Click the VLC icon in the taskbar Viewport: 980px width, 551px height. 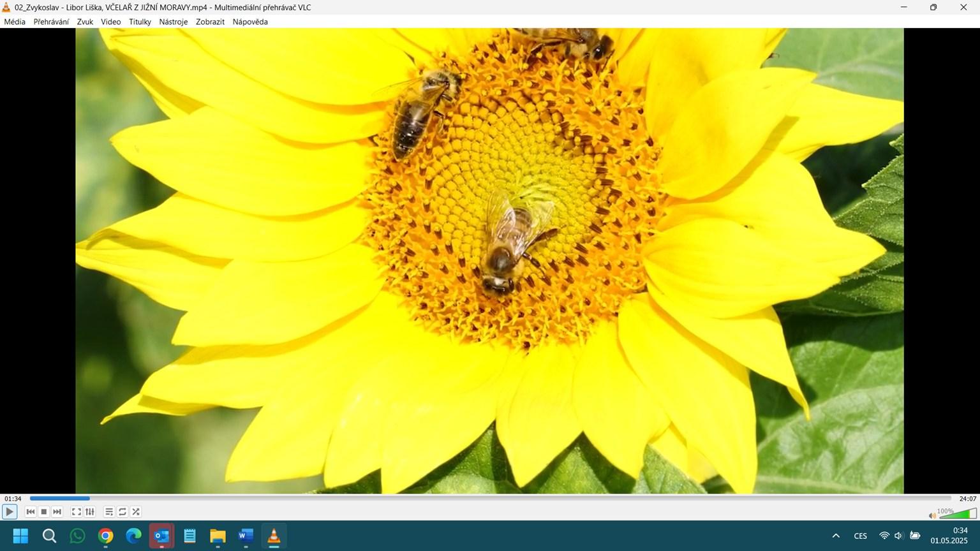coord(274,536)
